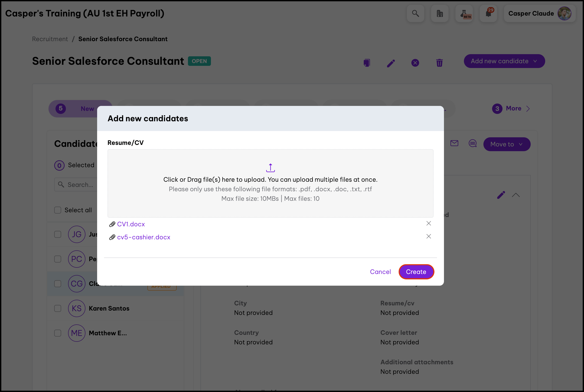Tick the Select all checkbox

pos(58,210)
